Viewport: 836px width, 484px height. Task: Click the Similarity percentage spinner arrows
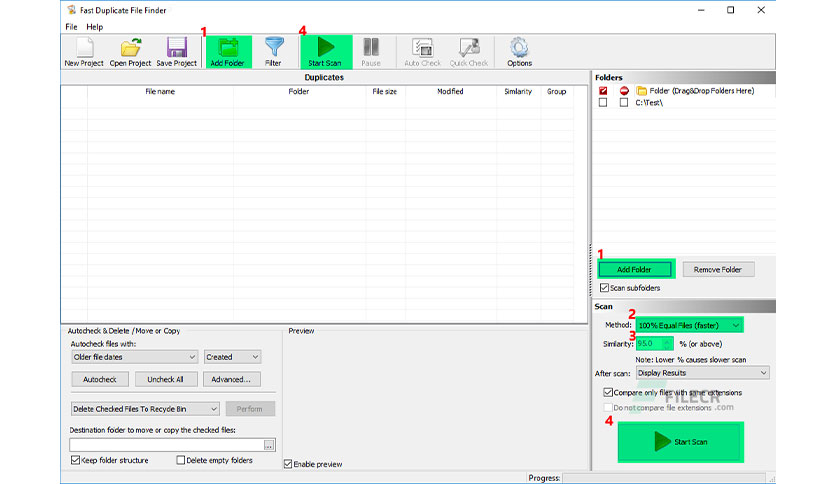(x=667, y=344)
